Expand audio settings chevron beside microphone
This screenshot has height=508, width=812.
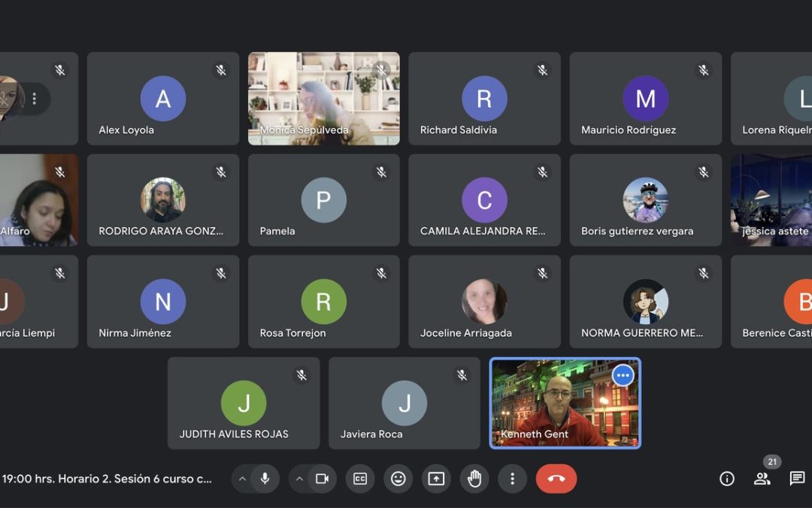(x=242, y=479)
